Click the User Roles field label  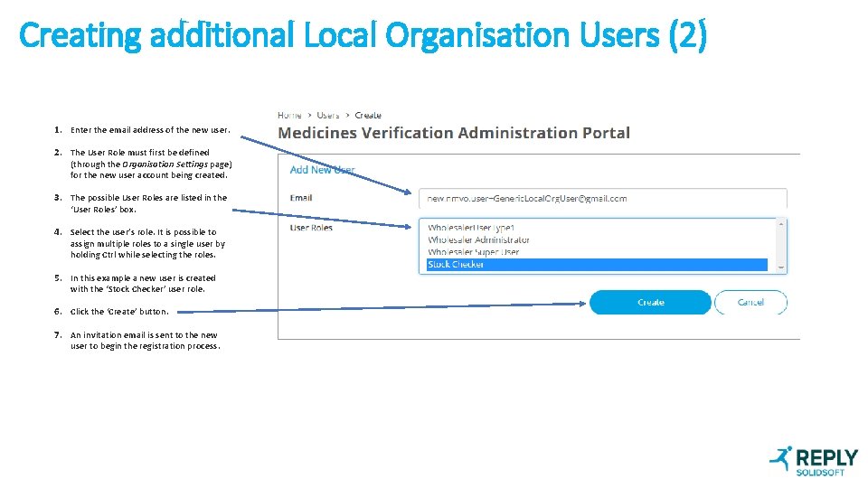point(311,228)
